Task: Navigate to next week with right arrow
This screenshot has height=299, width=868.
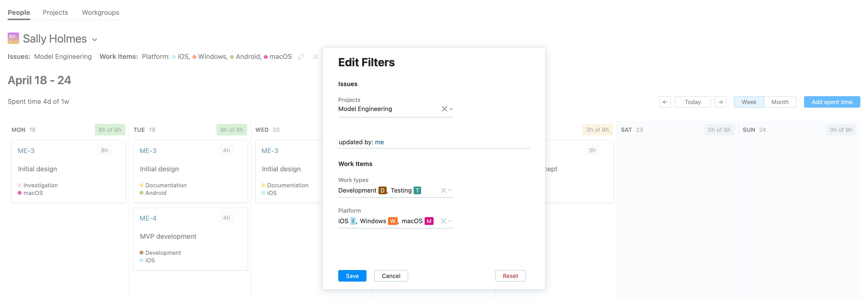Action: pyautogui.click(x=721, y=102)
